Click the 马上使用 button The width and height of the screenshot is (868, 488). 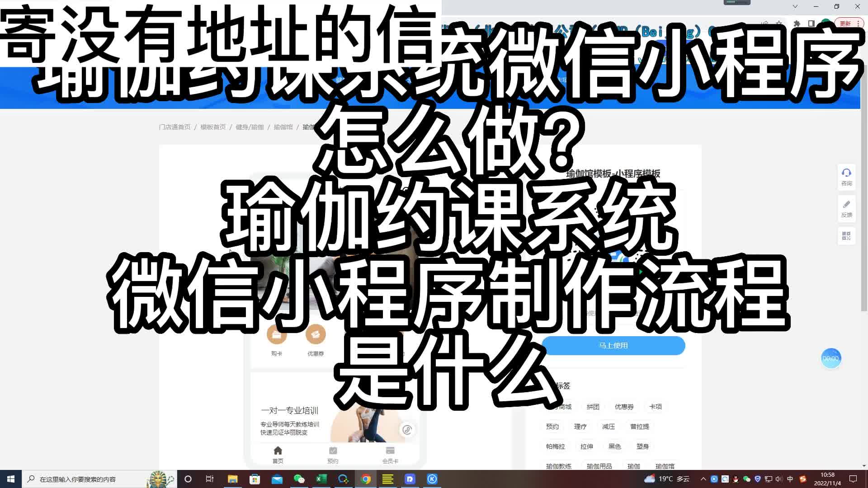613,345
